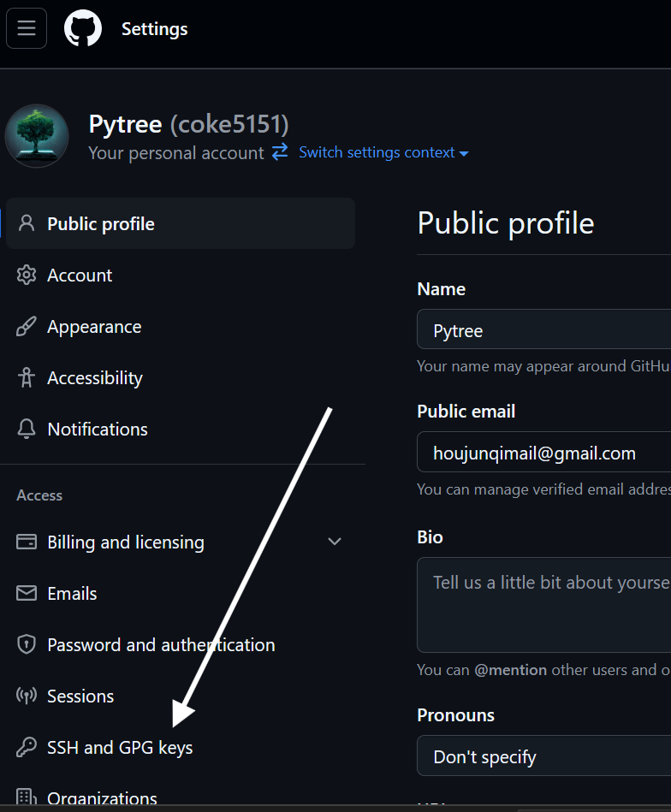This screenshot has height=812, width=671.
Task: Open the Pronouns dropdown showing Don't specify
Action: (544, 756)
